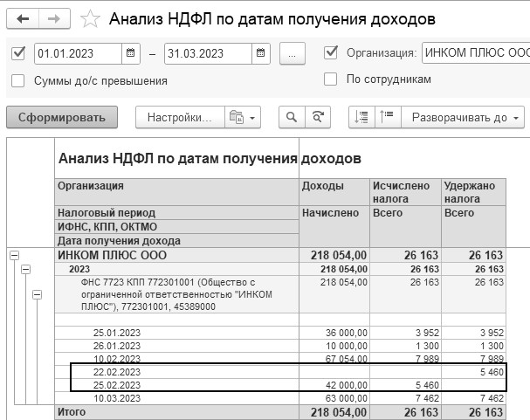The height and width of the screenshot is (420, 530).
Task: Click income value 42 000,00
Action: (347, 385)
